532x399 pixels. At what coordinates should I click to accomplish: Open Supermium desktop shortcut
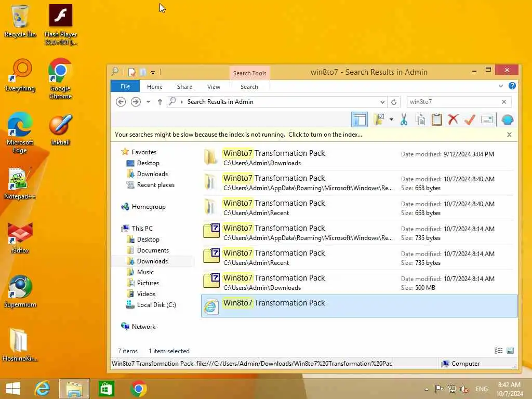pos(20,291)
